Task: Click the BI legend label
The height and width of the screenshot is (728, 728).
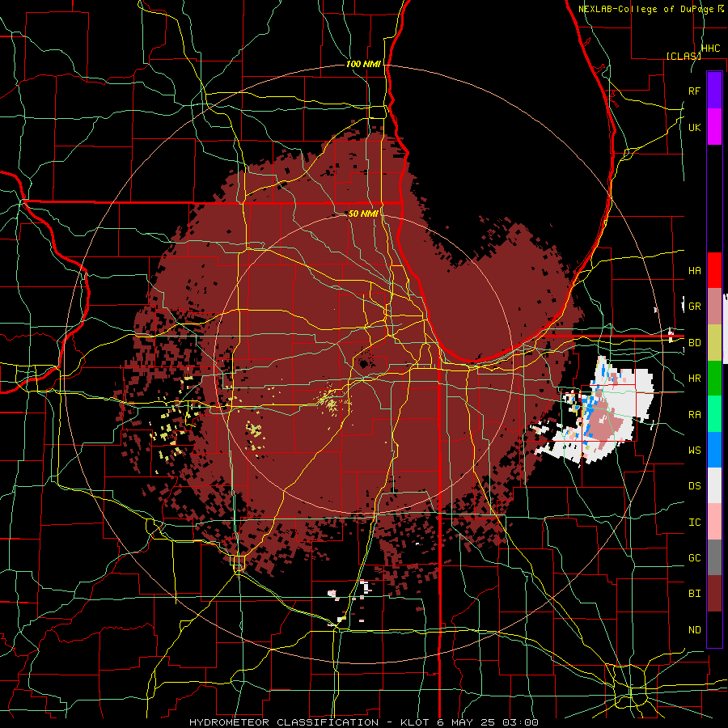Action: [694, 594]
